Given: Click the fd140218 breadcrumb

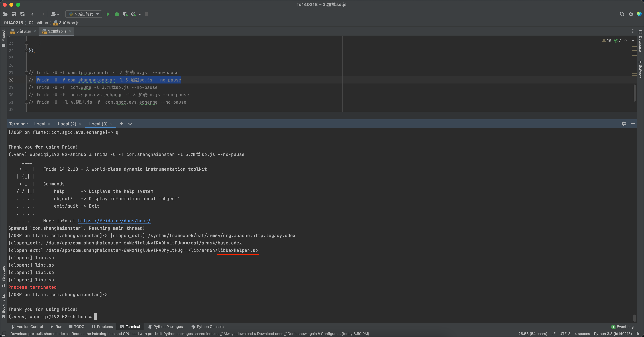Looking at the screenshot, I should click(x=13, y=23).
